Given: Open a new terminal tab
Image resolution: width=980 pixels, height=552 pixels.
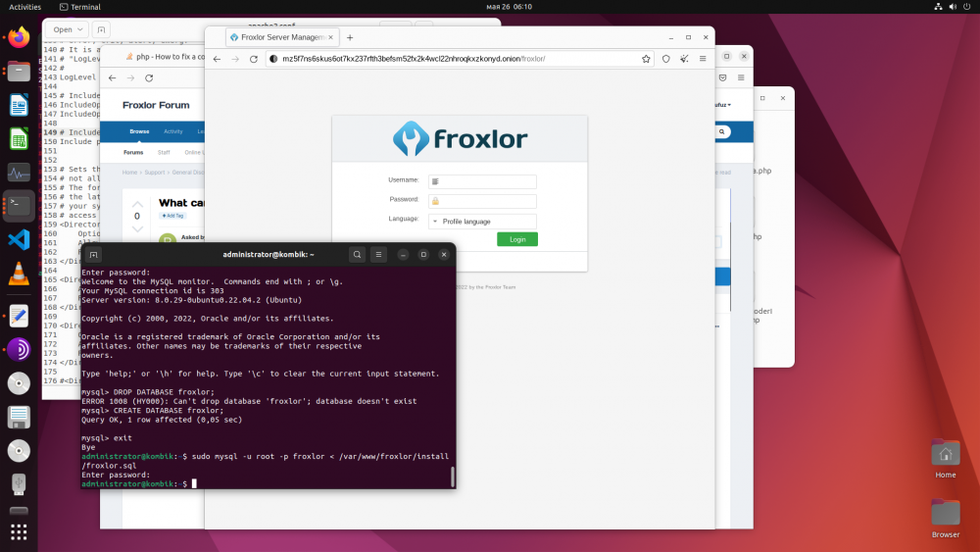Looking at the screenshot, I should (93, 255).
